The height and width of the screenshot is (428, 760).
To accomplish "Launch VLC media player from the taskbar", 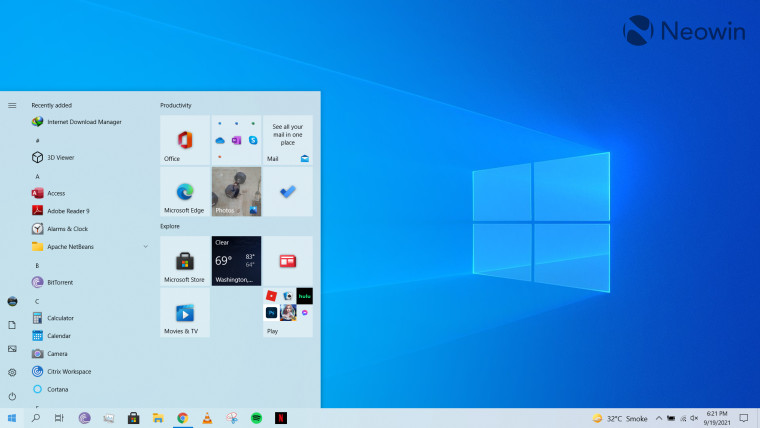I will pos(207,418).
